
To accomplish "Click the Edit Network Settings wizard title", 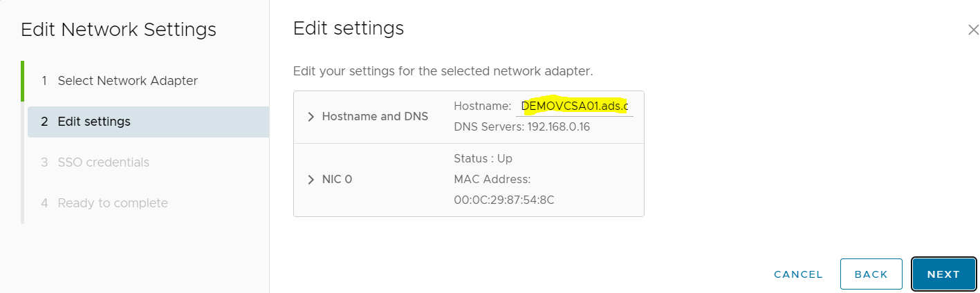I will tap(118, 30).
